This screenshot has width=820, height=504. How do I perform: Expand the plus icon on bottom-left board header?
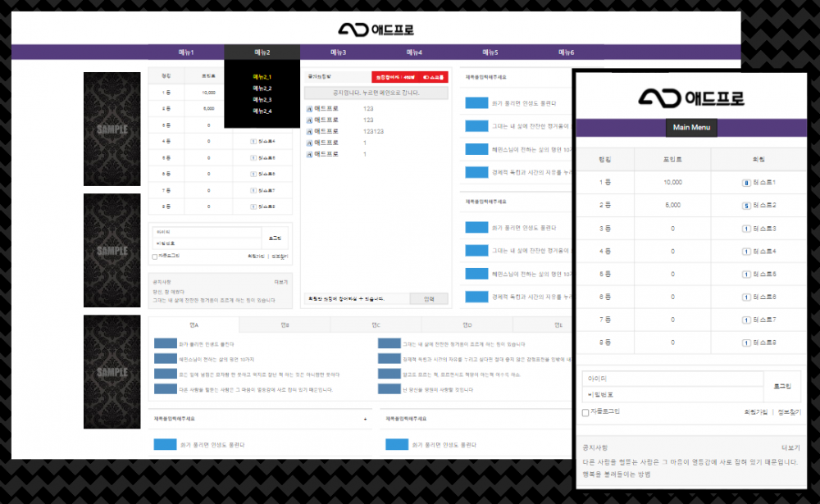pyautogui.click(x=365, y=419)
